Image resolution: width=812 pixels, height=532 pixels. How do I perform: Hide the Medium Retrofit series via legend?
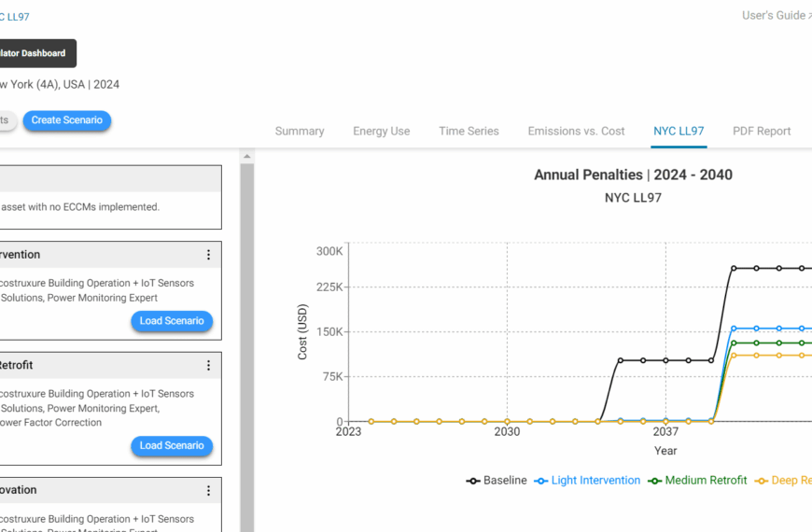[698, 481]
